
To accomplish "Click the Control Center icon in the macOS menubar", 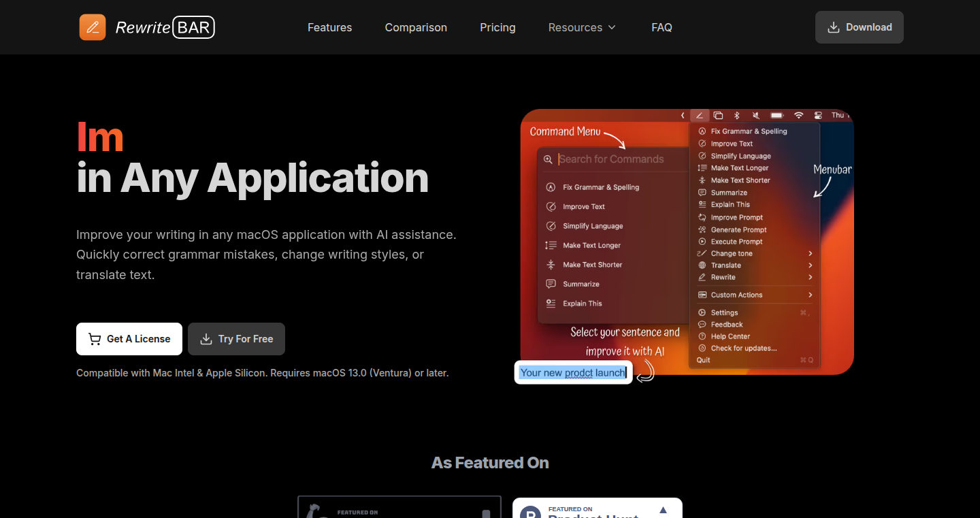I will click(818, 116).
